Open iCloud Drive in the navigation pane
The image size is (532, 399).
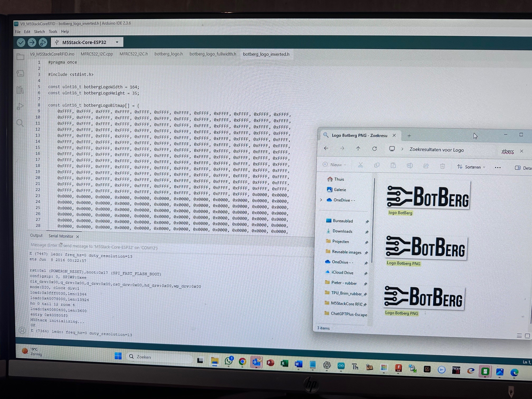pyautogui.click(x=339, y=272)
